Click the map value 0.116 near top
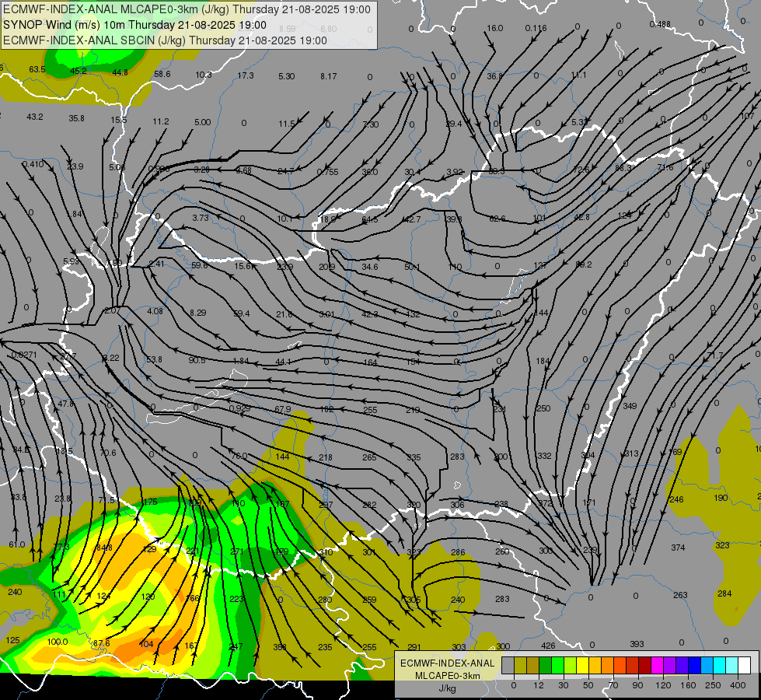 coord(536,28)
